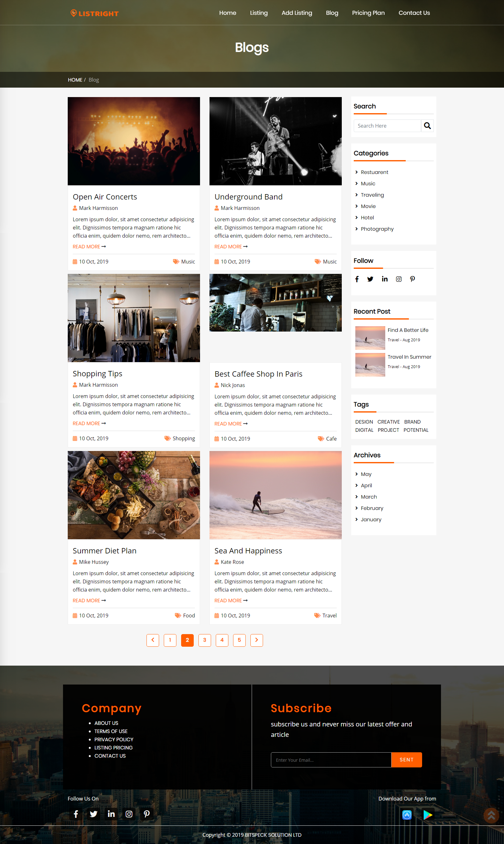Viewport: 504px width, 844px height.
Task: Open the App Store download icon
Action: point(407,814)
